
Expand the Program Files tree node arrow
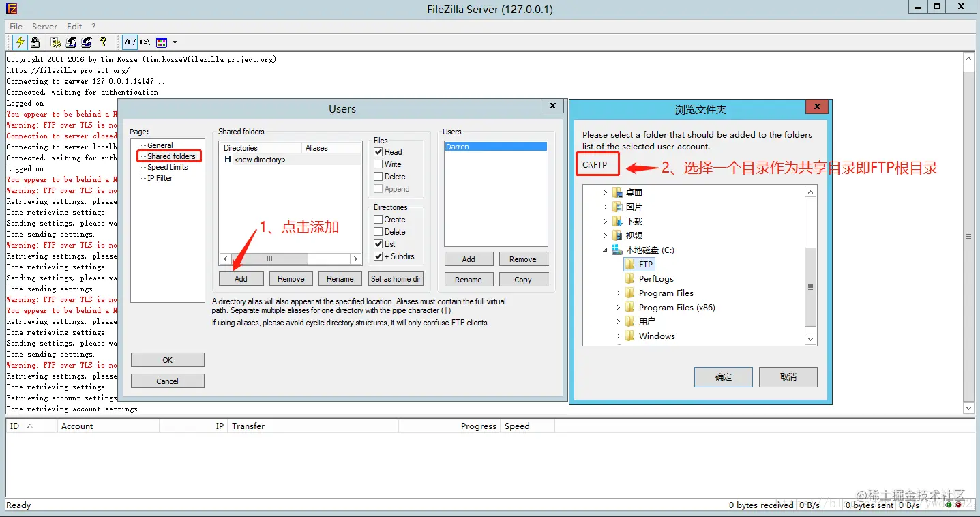pyautogui.click(x=618, y=293)
